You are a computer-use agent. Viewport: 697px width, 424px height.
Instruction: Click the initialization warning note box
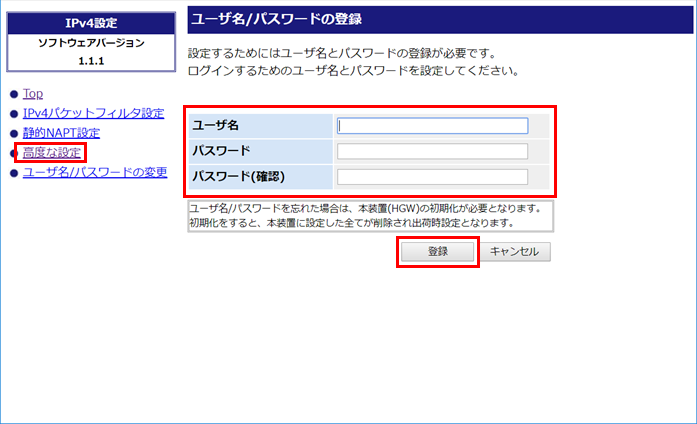[370, 216]
